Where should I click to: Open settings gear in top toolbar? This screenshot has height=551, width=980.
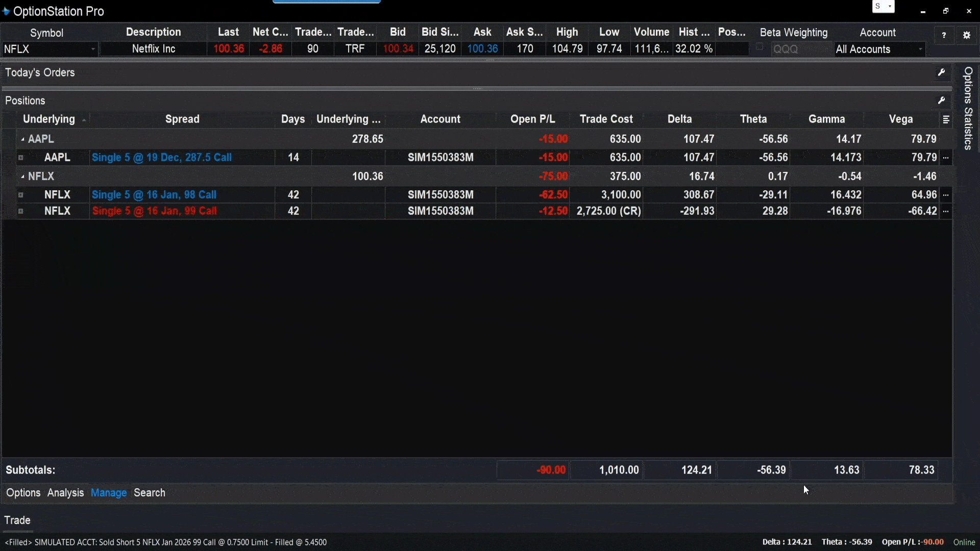pyautogui.click(x=966, y=35)
